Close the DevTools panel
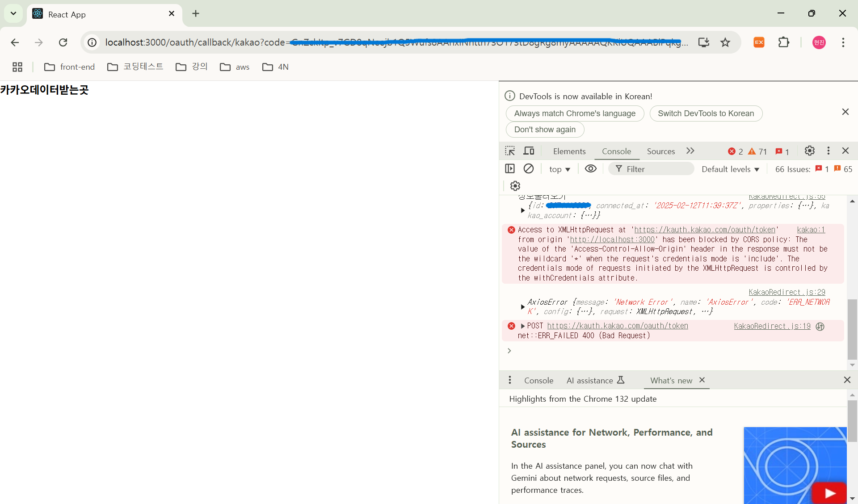The height and width of the screenshot is (504, 858). pyautogui.click(x=845, y=151)
